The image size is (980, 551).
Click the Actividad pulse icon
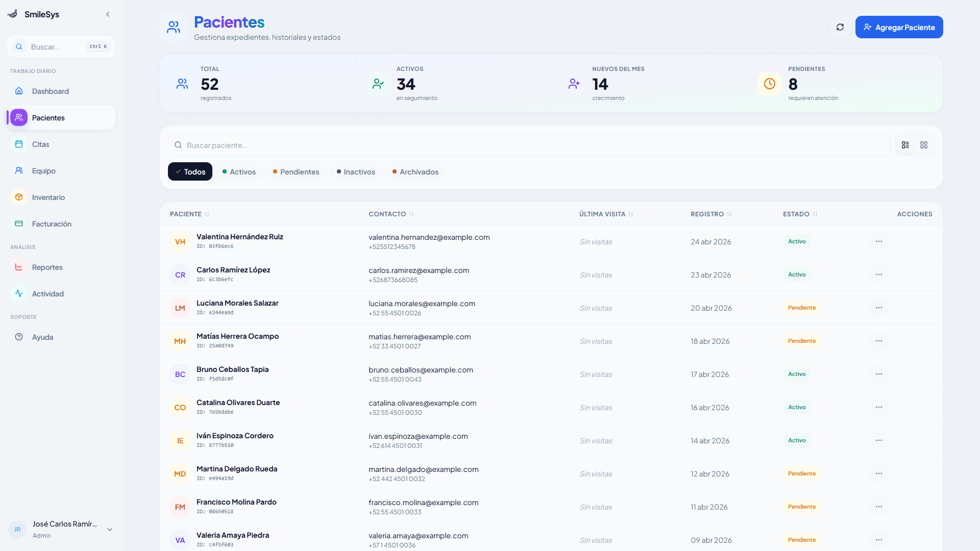pyautogui.click(x=19, y=293)
